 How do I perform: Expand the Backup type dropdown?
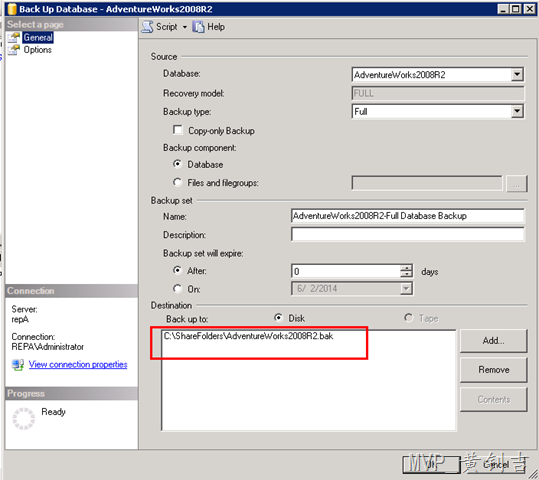pyautogui.click(x=517, y=111)
